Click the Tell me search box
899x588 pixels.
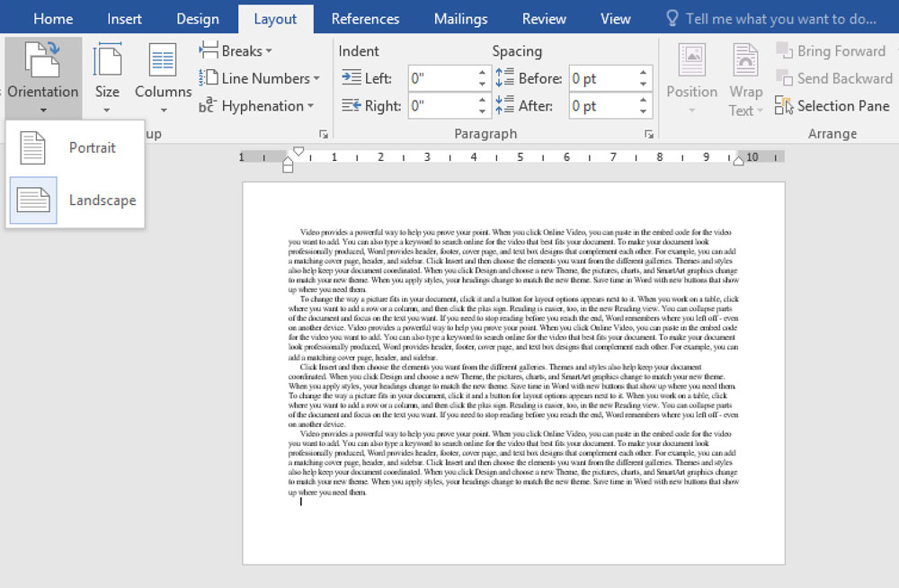pos(779,19)
